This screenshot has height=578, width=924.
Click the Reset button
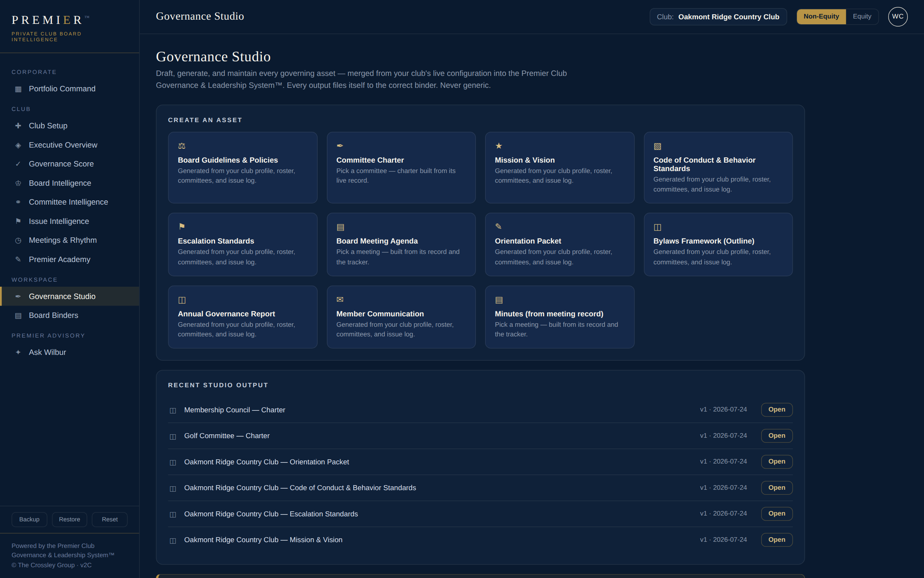tap(110, 519)
